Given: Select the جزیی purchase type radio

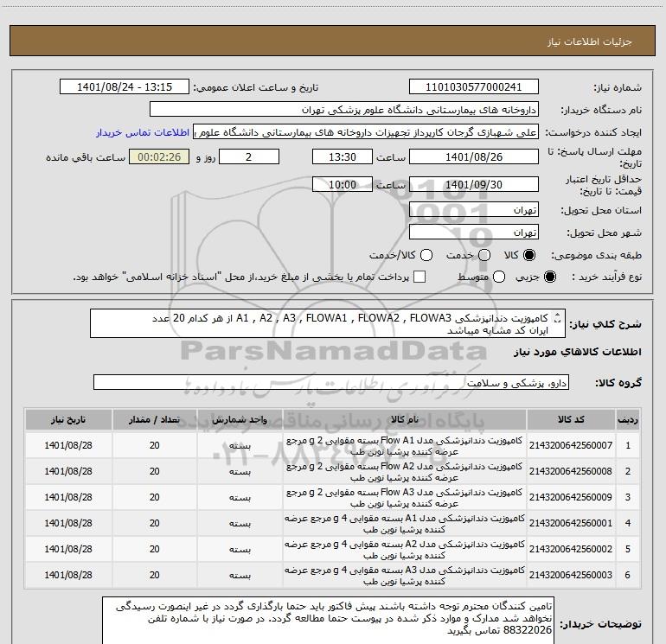Looking at the screenshot, I should coord(550,277).
